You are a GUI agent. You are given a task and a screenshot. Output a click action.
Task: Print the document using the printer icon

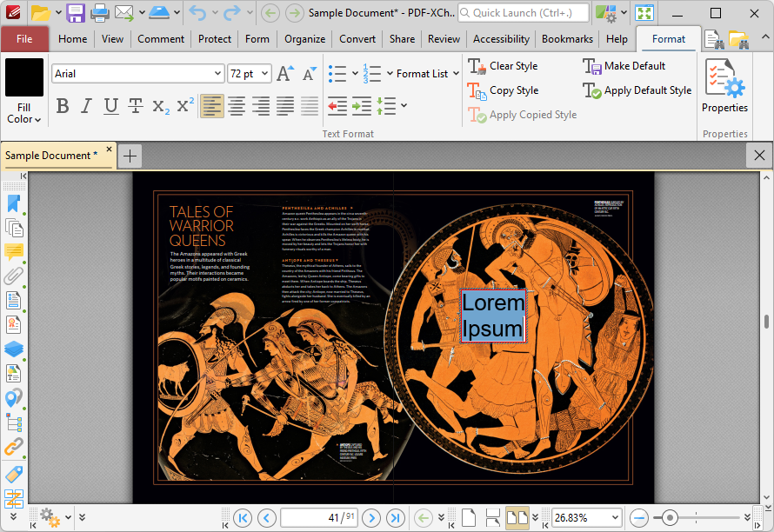[x=100, y=13]
